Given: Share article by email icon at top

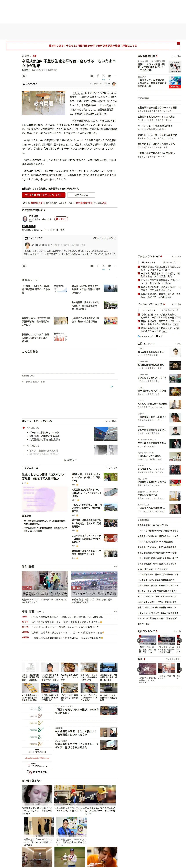Looking at the screenshot, I should point(92,76).
